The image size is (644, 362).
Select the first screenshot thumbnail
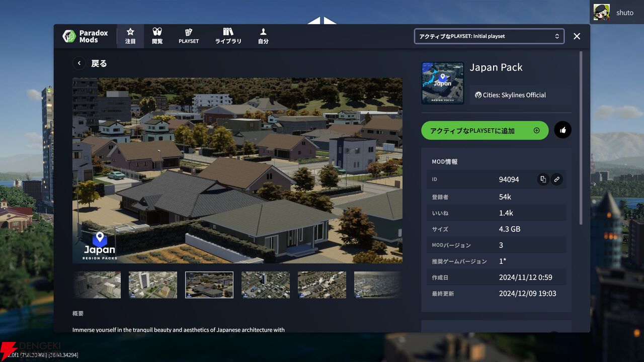tap(98, 285)
